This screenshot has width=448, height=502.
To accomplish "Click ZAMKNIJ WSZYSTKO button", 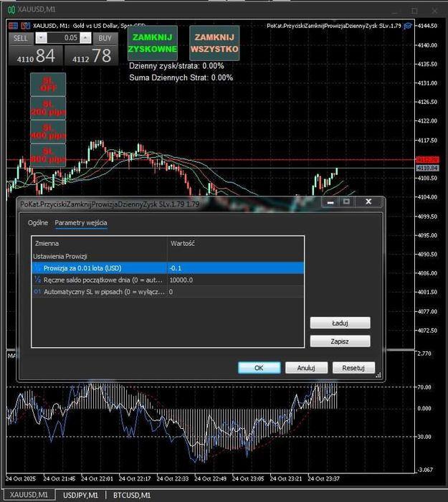I will (x=214, y=43).
